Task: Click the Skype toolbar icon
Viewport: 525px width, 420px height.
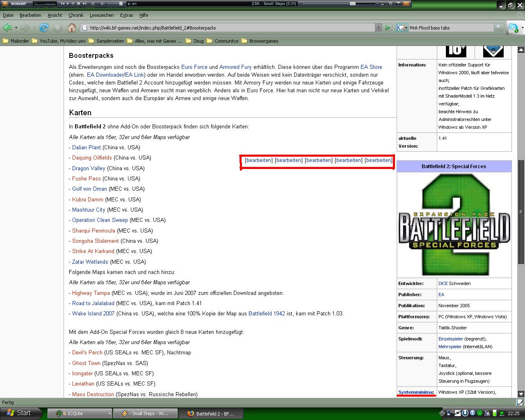Action: point(513,27)
